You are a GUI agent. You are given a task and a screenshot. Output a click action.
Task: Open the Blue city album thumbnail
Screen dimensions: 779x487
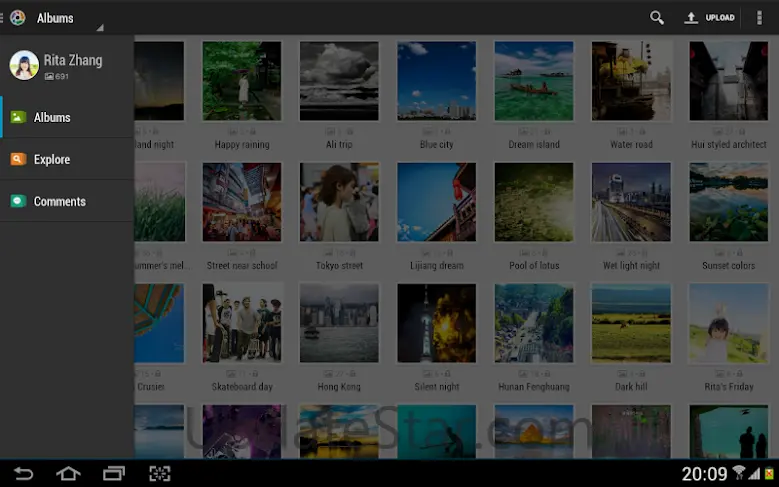coord(436,81)
